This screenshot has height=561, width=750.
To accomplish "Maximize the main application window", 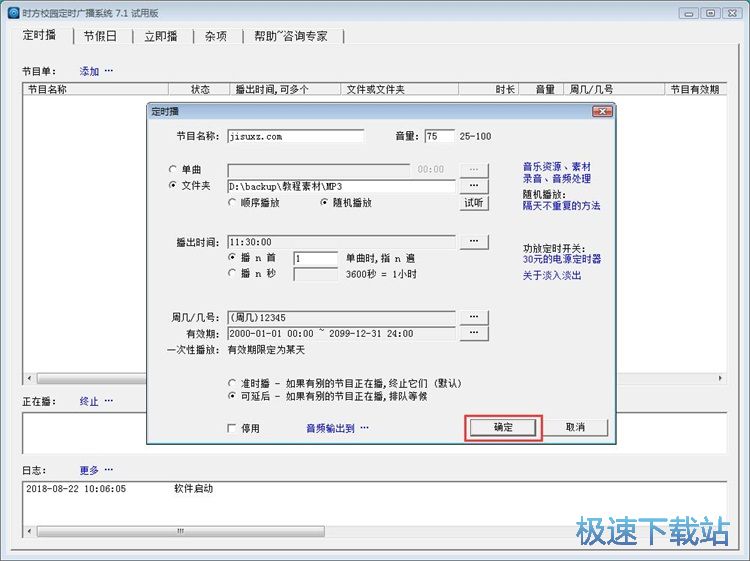I will coord(711,13).
